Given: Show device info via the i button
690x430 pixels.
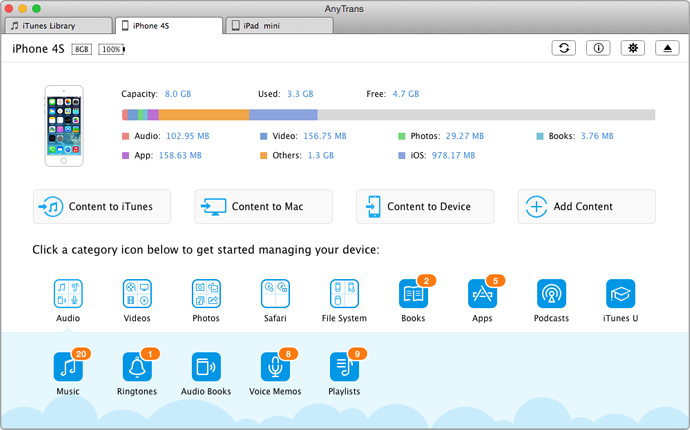Looking at the screenshot, I should (x=598, y=48).
